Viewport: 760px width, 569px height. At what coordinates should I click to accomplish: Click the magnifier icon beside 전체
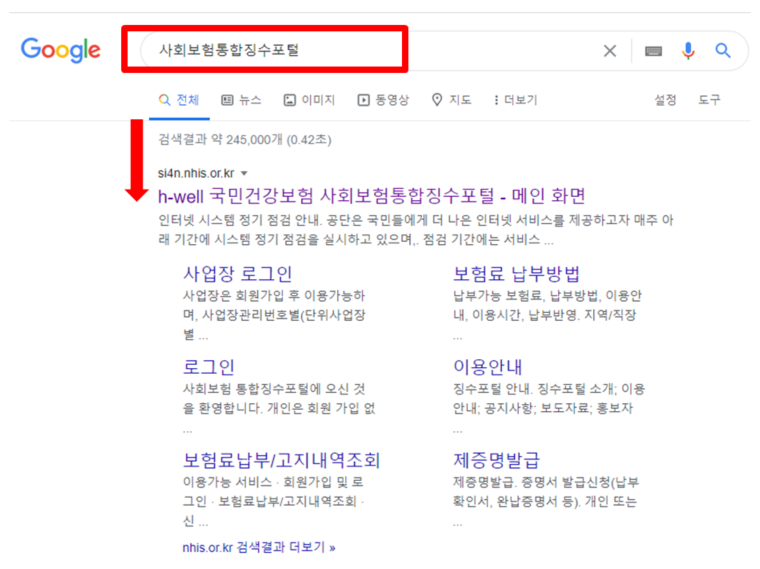[164, 100]
